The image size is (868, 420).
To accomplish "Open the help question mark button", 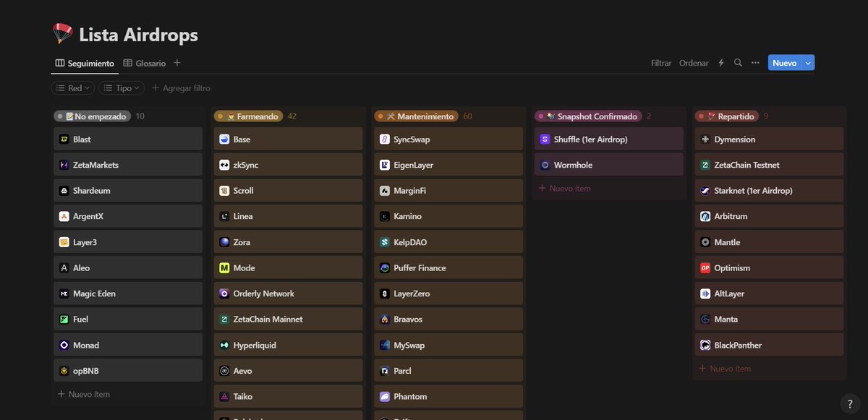I will pyautogui.click(x=850, y=404).
